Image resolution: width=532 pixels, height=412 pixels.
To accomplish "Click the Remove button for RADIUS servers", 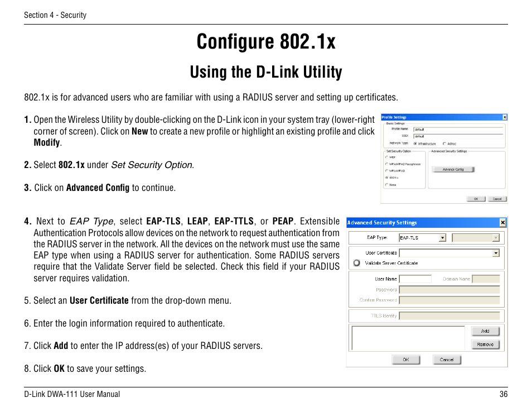I will point(485,344).
